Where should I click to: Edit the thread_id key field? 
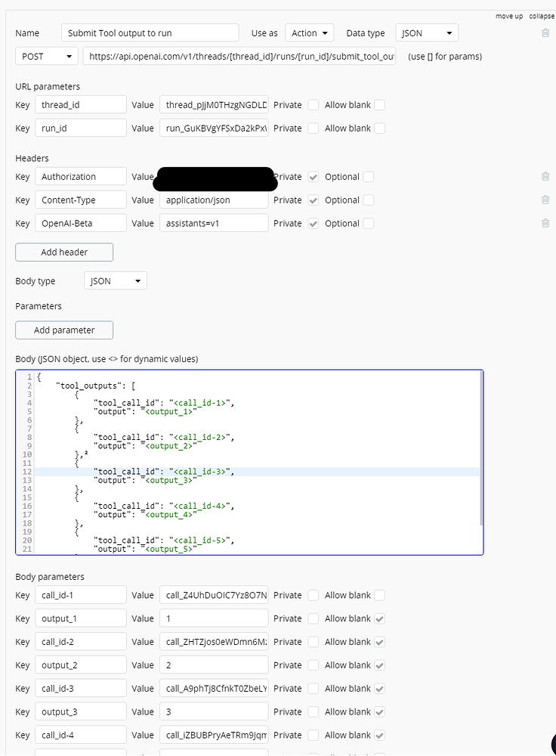point(81,104)
